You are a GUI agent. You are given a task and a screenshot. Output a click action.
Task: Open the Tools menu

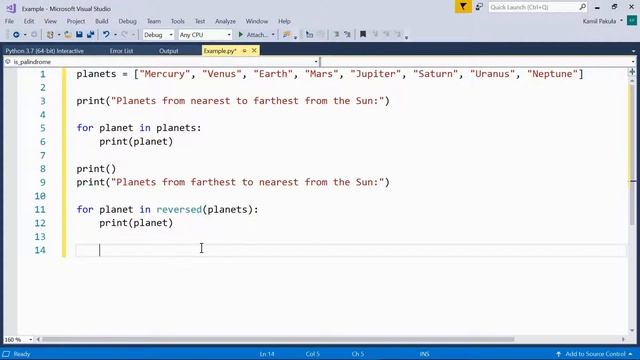pyautogui.click(x=178, y=21)
